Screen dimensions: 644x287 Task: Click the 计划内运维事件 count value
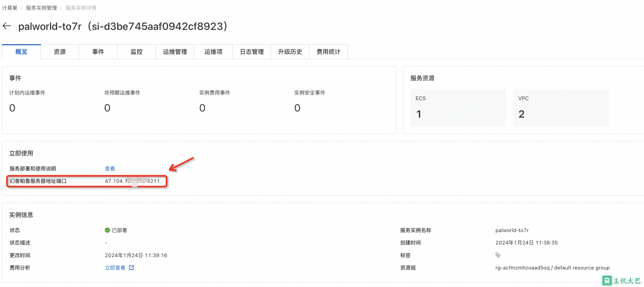pyautogui.click(x=12, y=108)
